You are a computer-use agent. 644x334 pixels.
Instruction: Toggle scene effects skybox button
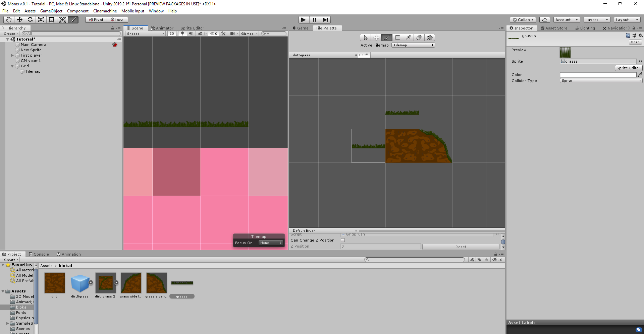point(200,34)
